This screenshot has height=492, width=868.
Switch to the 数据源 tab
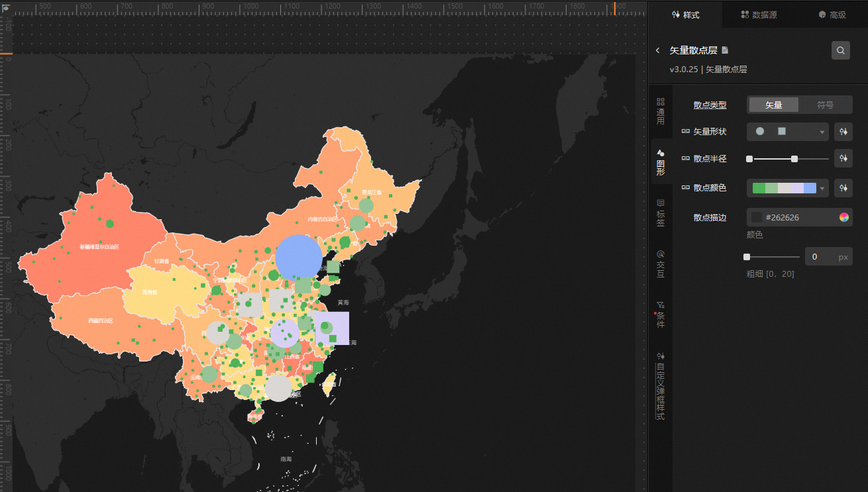(x=759, y=15)
